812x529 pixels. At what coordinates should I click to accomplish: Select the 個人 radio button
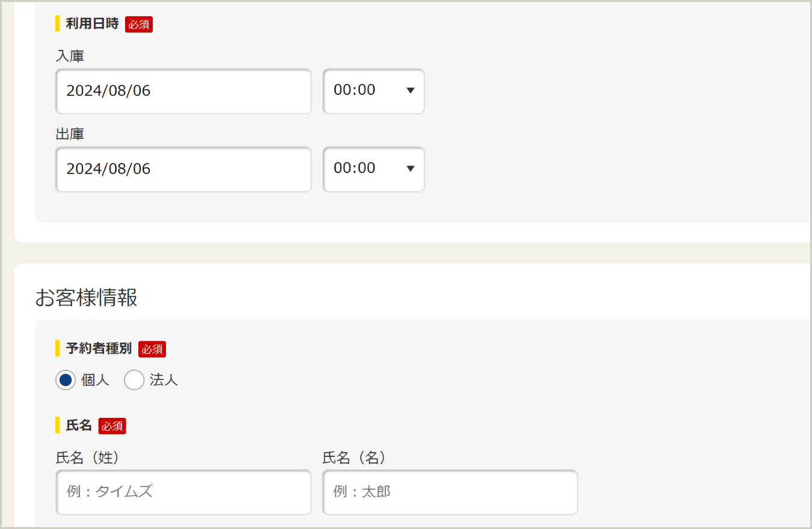coord(66,380)
